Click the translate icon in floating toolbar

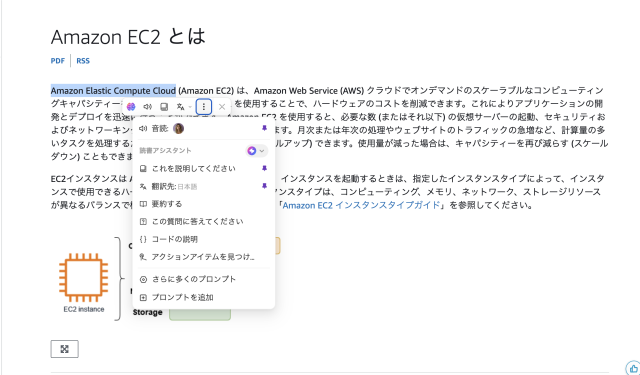point(180,107)
